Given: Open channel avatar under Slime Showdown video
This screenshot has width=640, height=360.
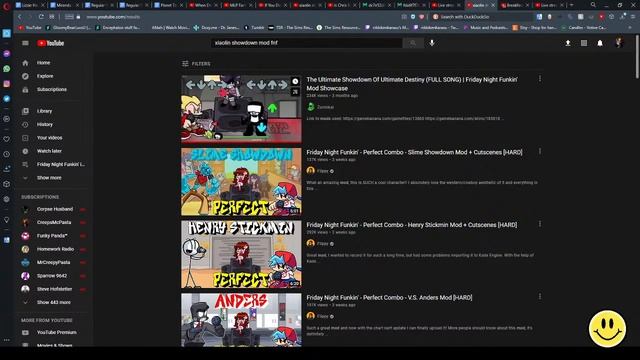Looking at the screenshot, I should click(311, 171).
